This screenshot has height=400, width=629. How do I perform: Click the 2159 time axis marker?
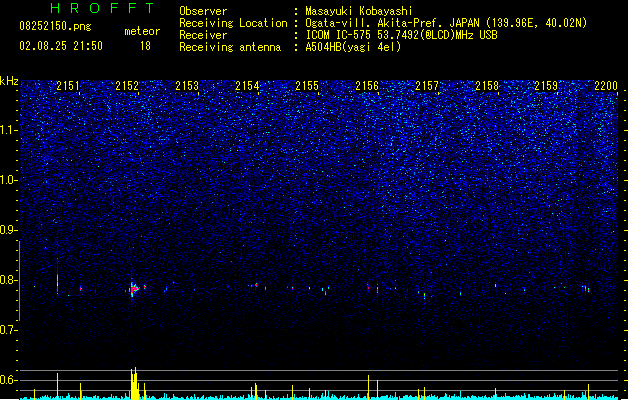(546, 86)
